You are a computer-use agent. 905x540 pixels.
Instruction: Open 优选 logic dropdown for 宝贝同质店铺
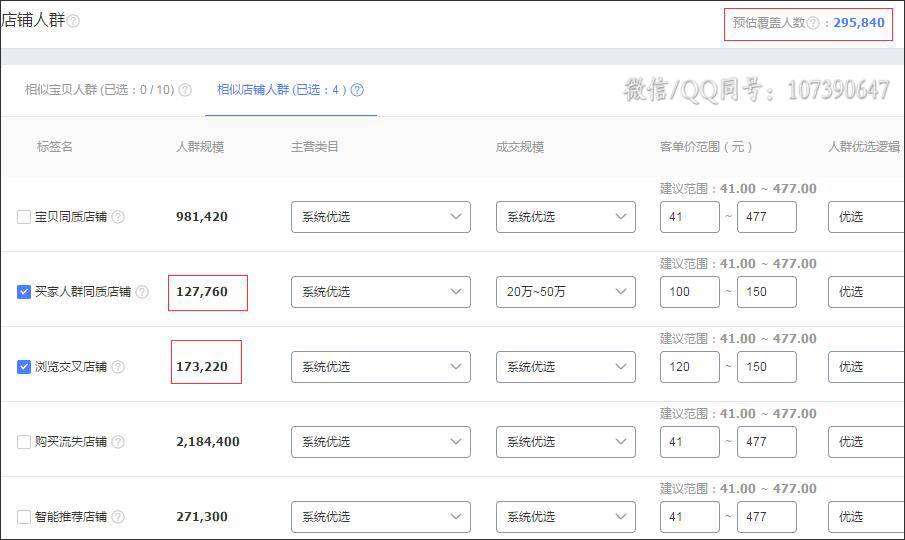click(866, 217)
